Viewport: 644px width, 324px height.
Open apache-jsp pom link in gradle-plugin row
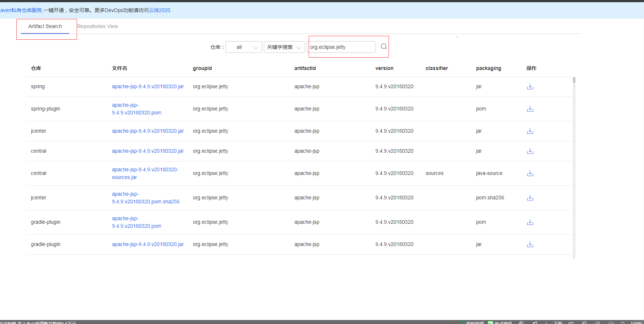coord(136,222)
